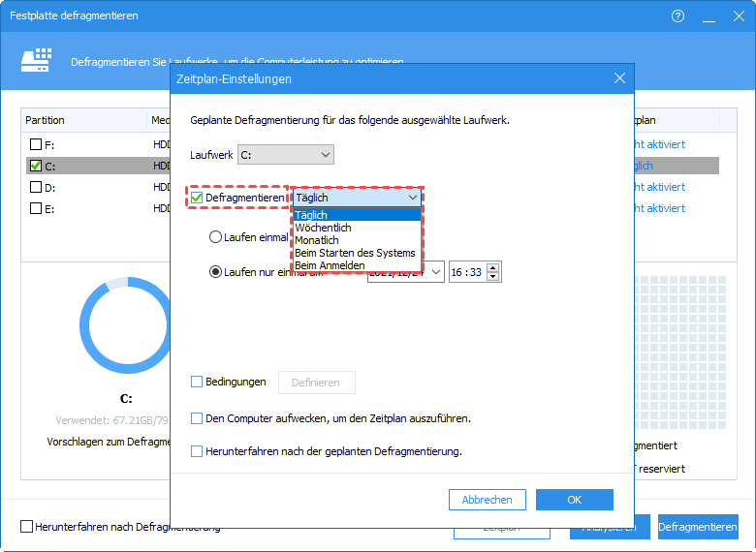Select the 'Laufen nur einmal' radio button
Image resolution: width=756 pixels, height=552 pixels.
[216, 271]
